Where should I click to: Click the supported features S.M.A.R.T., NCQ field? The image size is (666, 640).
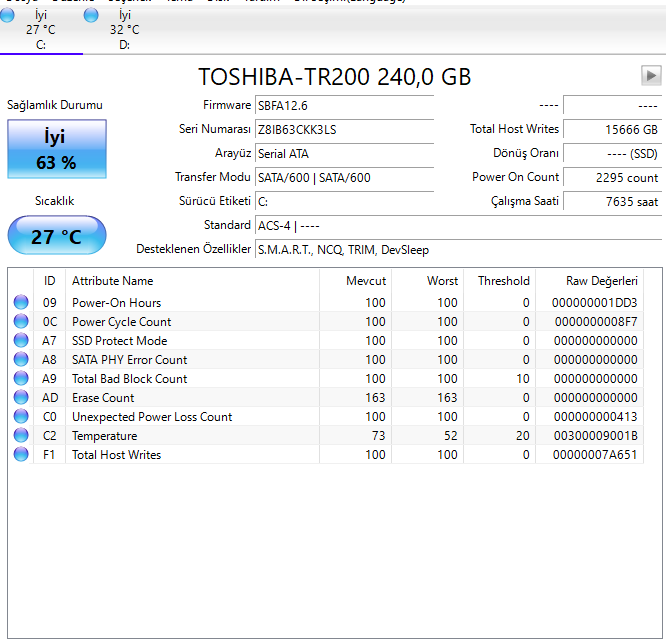pyautogui.click(x=458, y=250)
